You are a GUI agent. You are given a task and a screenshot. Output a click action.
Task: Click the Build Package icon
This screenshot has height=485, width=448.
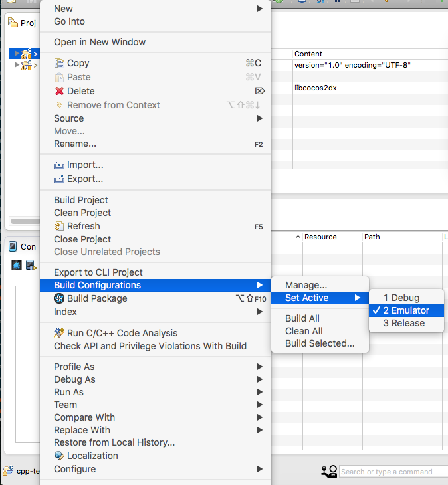pyautogui.click(x=59, y=299)
